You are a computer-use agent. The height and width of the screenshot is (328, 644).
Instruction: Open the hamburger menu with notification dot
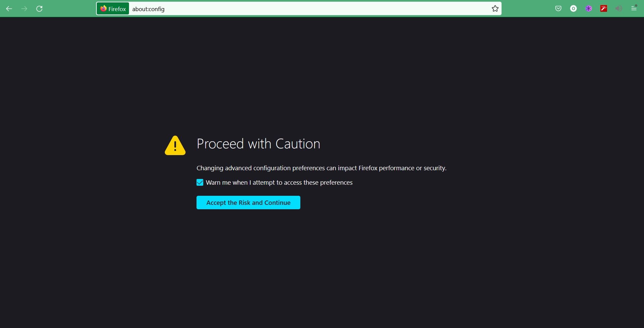pos(634,8)
